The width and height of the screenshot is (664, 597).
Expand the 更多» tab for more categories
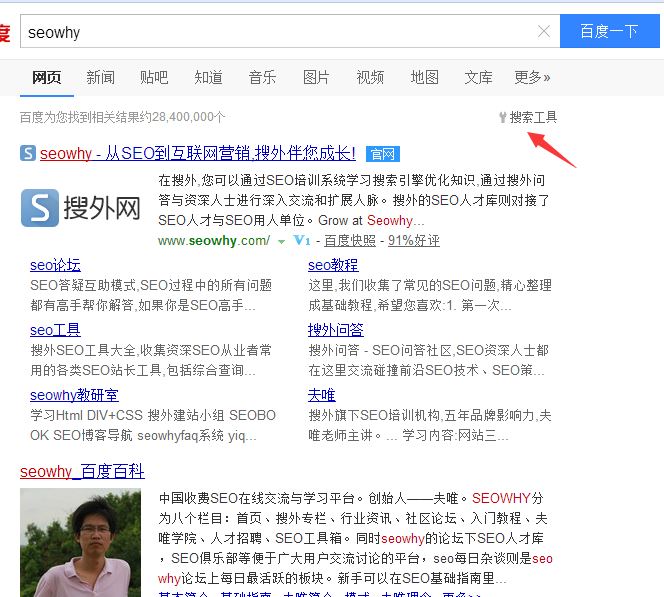532,77
